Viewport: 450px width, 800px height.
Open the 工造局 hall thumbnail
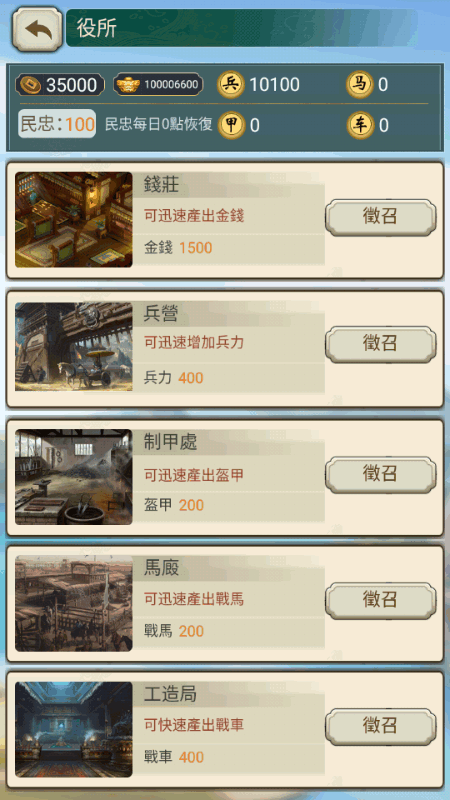(73, 730)
